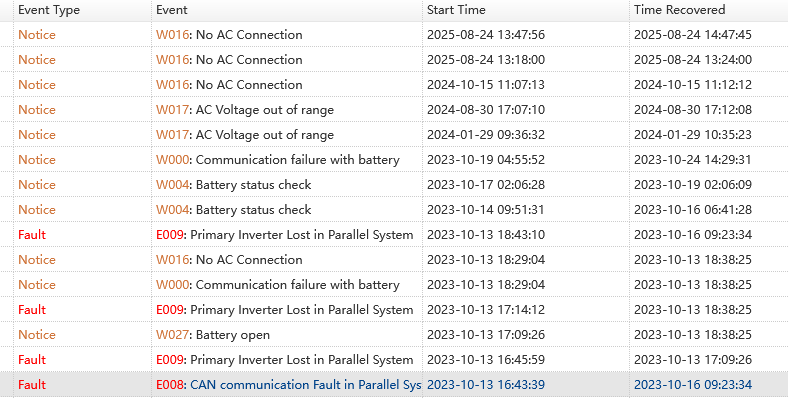This screenshot has height=399, width=788.
Task: Click W000 event started 2023-10-13 18:29:04
Action: [394, 285]
